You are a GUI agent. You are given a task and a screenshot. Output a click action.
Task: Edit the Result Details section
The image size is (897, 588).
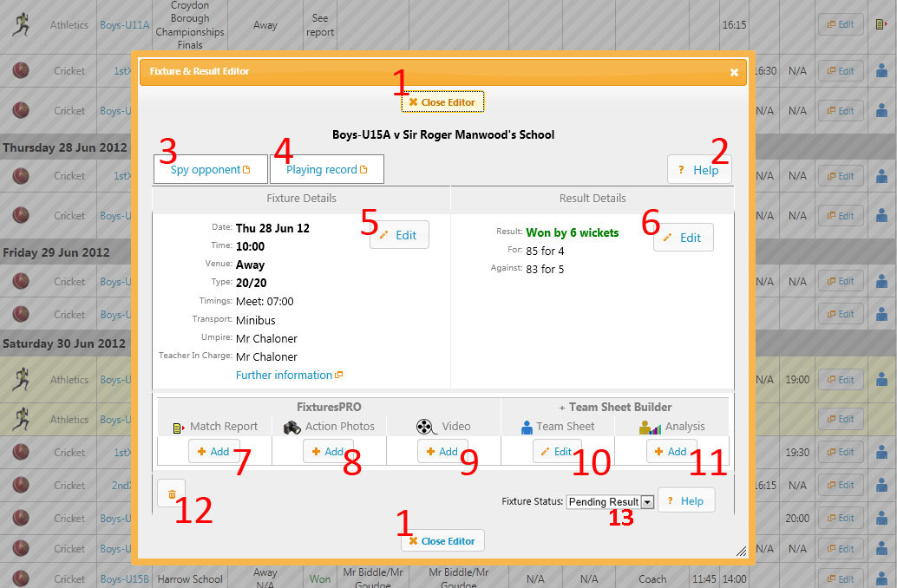(x=683, y=238)
